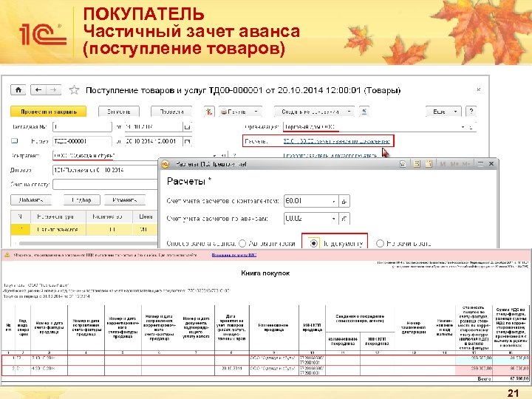532x399 pixels.
Task: Click Добавить above the goods table
Action: pyautogui.click(x=31, y=200)
